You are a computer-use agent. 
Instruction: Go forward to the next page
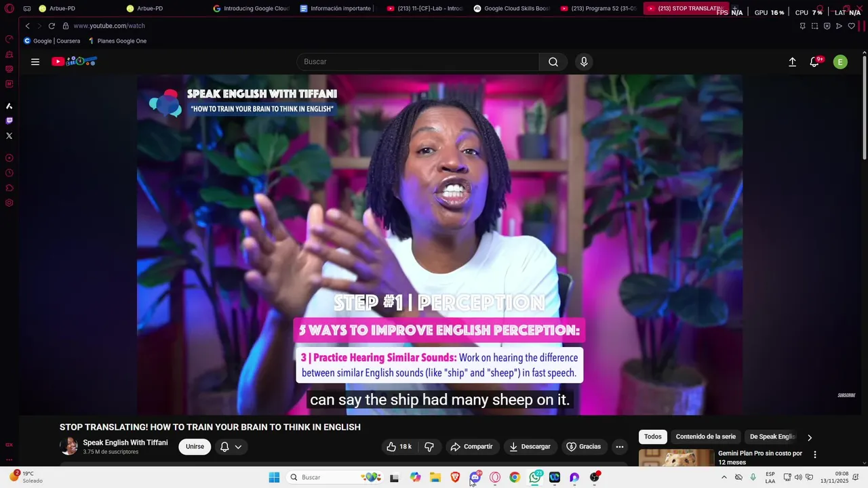tap(39, 26)
